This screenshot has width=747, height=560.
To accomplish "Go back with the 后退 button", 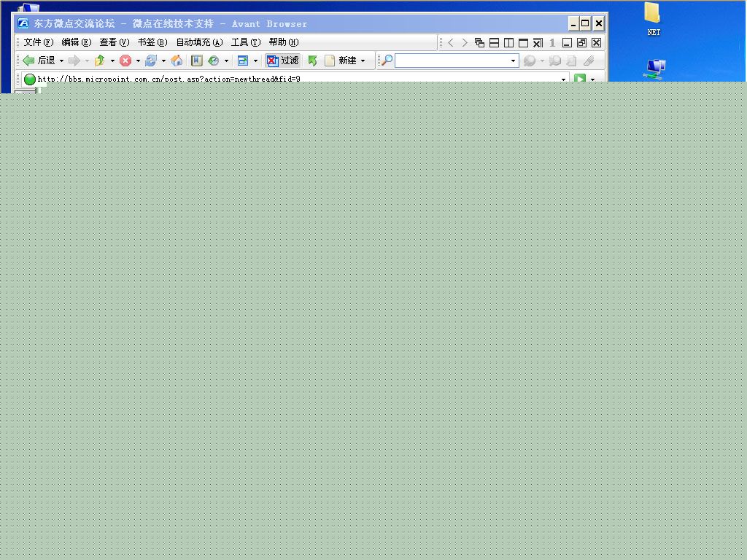I will [x=39, y=61].
